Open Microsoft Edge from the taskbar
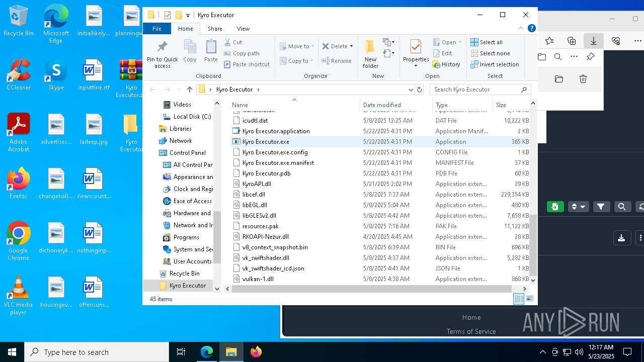Screen dimensions: 644x362 pyautogui.click(x=207, y=352)
